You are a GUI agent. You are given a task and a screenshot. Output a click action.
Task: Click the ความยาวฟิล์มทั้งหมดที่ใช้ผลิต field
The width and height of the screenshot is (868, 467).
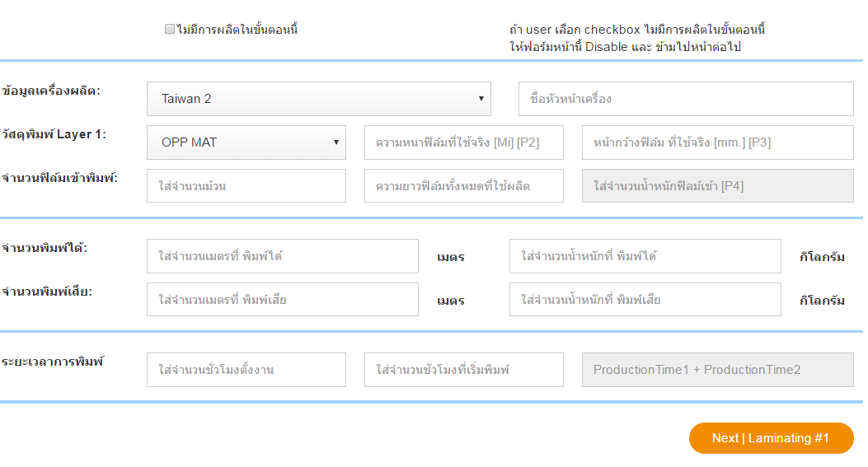click(x=464, y=186)
